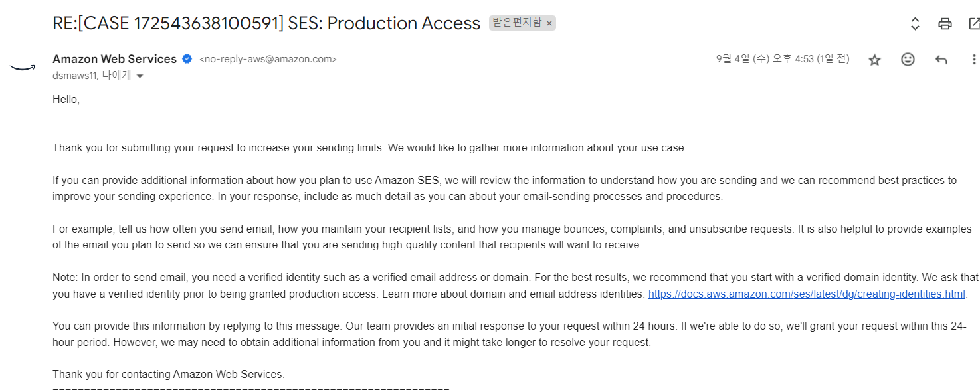Expand all messages with the up-down chevrons
The height and width of the screenshot is (390, 980).
[915, 24]
